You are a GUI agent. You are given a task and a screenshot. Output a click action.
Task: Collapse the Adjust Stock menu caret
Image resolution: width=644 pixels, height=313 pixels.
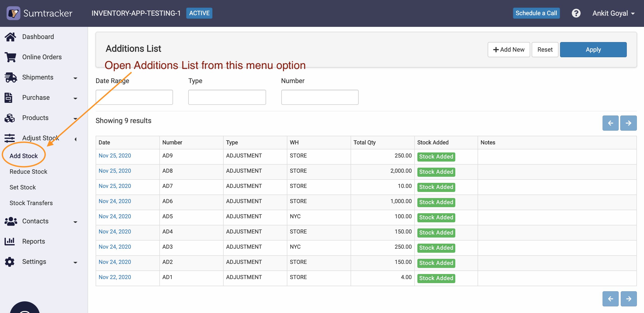(x=75, y=139)
